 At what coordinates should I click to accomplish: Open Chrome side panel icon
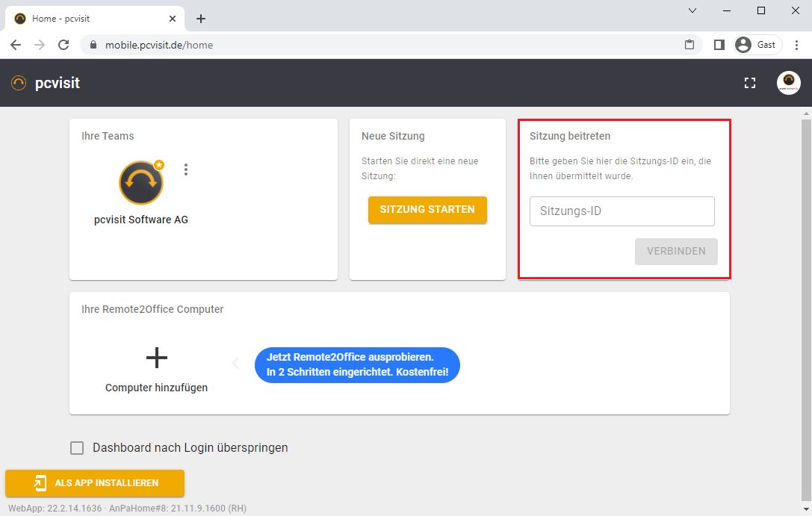coord(719,45)
